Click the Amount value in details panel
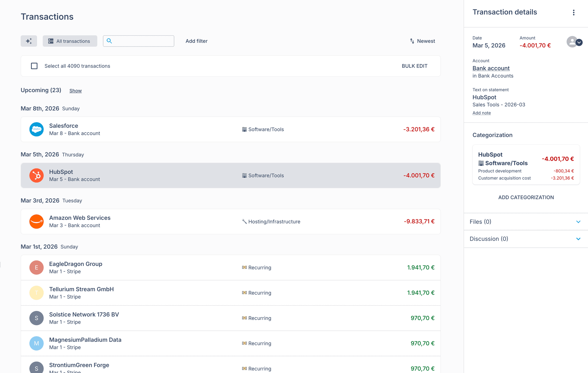 point(535,45)
